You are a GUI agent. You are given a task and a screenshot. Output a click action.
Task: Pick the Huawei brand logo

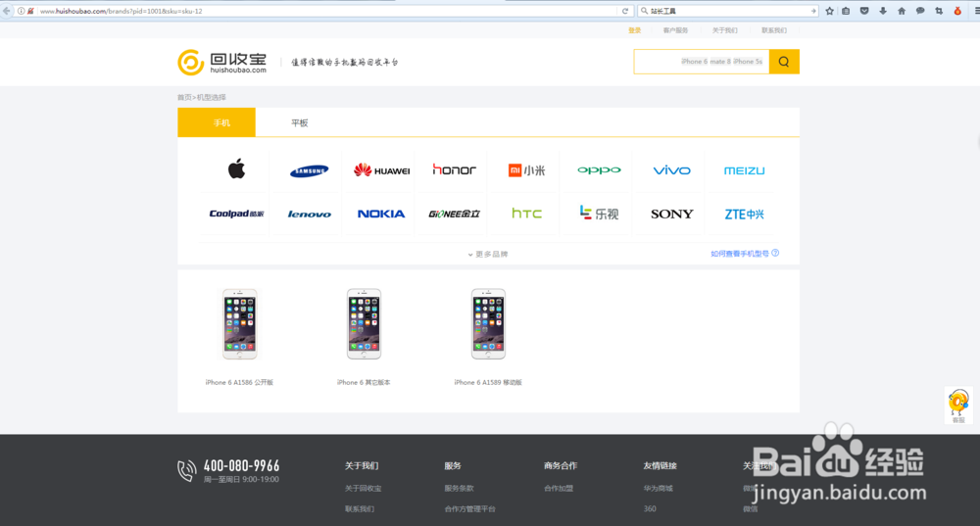(381, 169)
